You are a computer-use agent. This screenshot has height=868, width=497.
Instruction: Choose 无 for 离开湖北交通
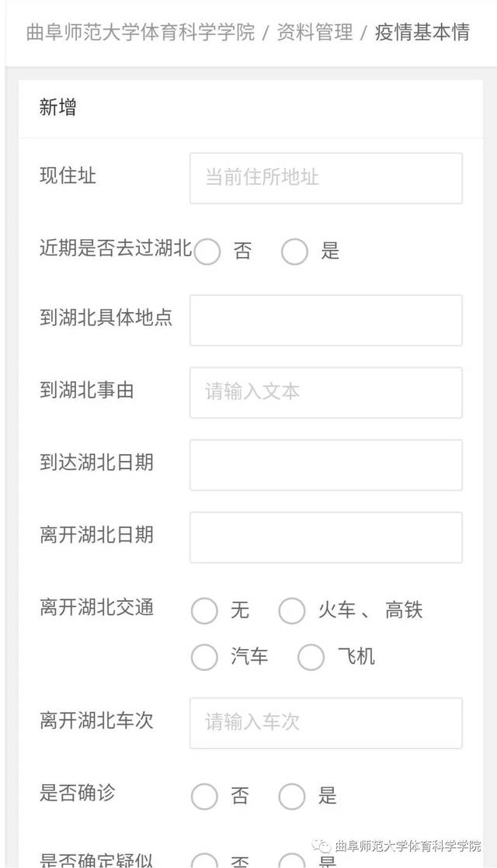point(203,611)
